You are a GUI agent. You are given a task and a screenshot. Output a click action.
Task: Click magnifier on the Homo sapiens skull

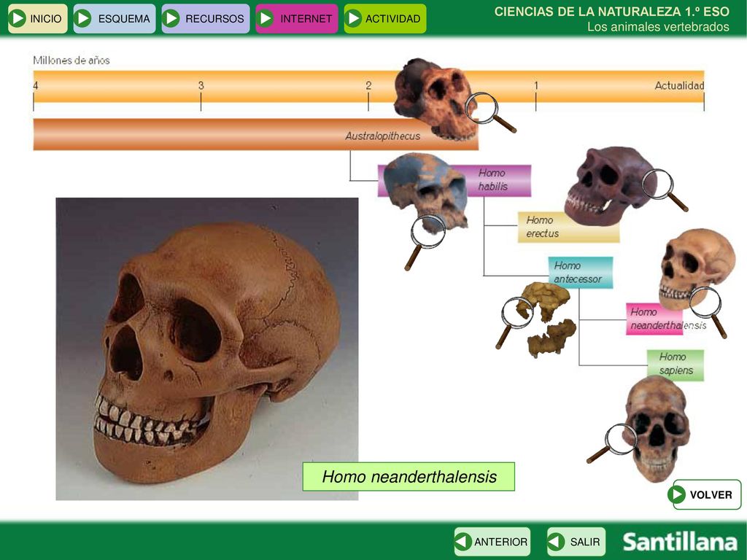(x=613, y=443)
